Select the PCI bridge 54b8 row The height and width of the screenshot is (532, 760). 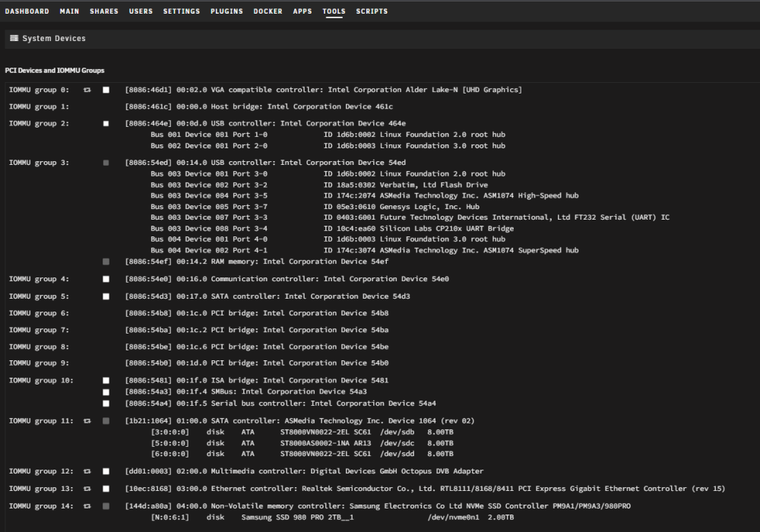click(257, 313)
